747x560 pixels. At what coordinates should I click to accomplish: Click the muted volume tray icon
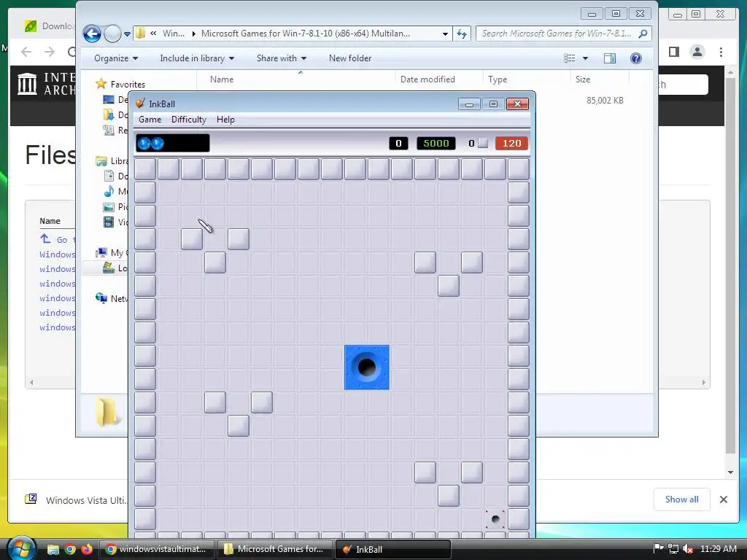pos(687,548)
